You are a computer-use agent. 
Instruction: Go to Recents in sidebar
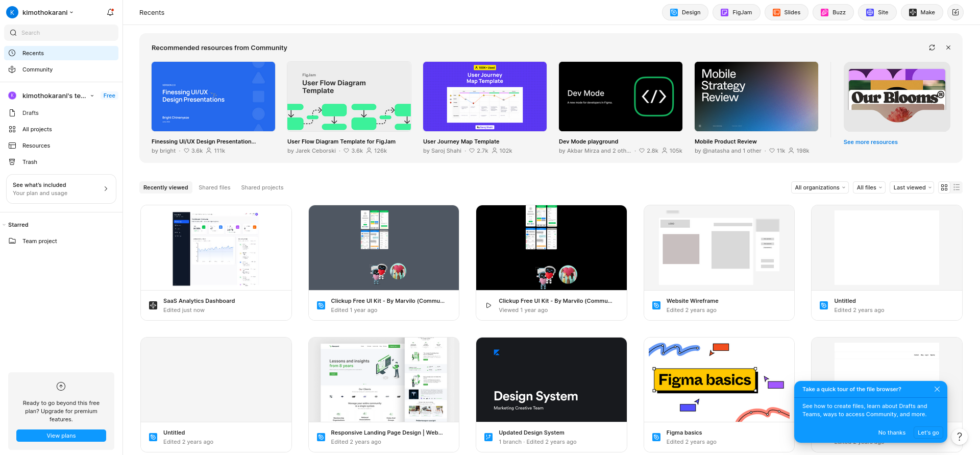pyautogui.click(x=61, y=53)
